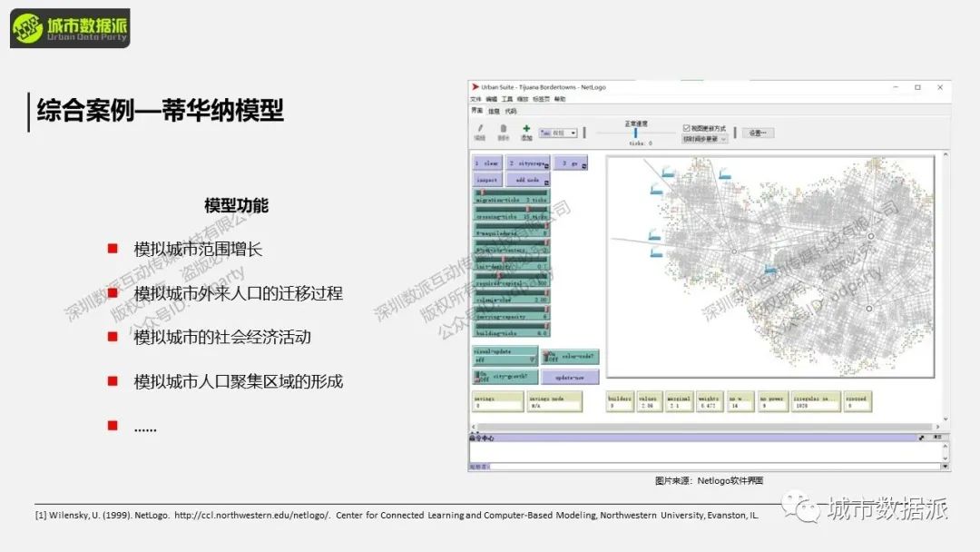Click the savings monitor

498,401
